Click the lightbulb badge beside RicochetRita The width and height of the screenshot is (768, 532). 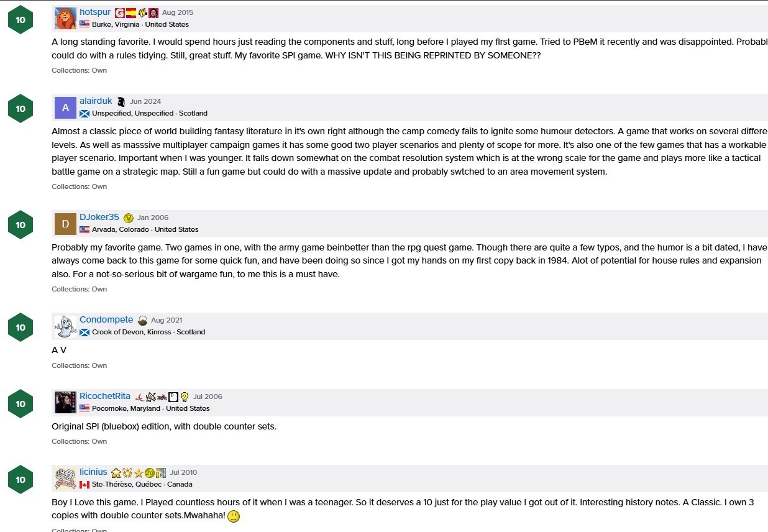point(185,397)
